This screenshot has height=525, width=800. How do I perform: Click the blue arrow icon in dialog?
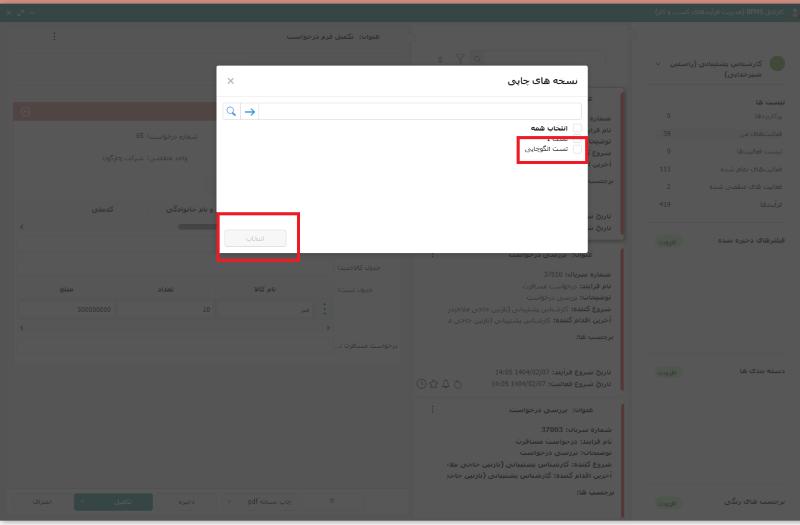point(250,112)
